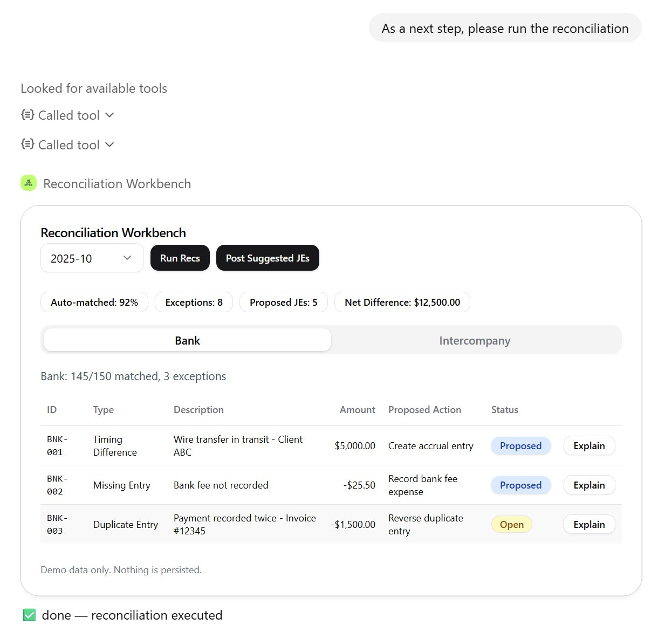
Task: Click the first Called tool braces icon
Action: click(28, 115)
